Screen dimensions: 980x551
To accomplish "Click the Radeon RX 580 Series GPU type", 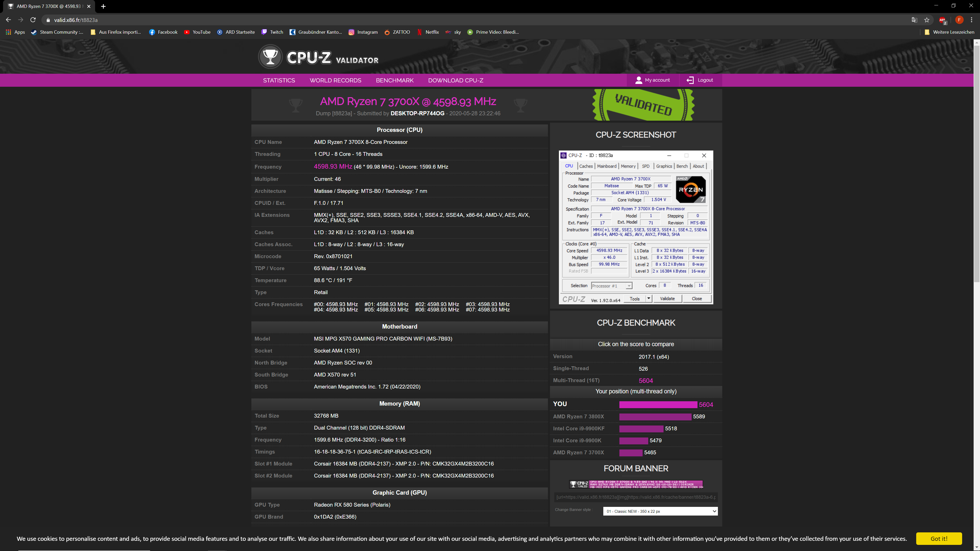I will (352, 505).
